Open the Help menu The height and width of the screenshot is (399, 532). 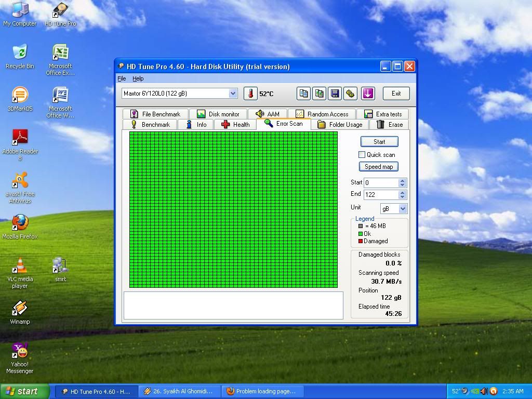click(x=138, y=78)
